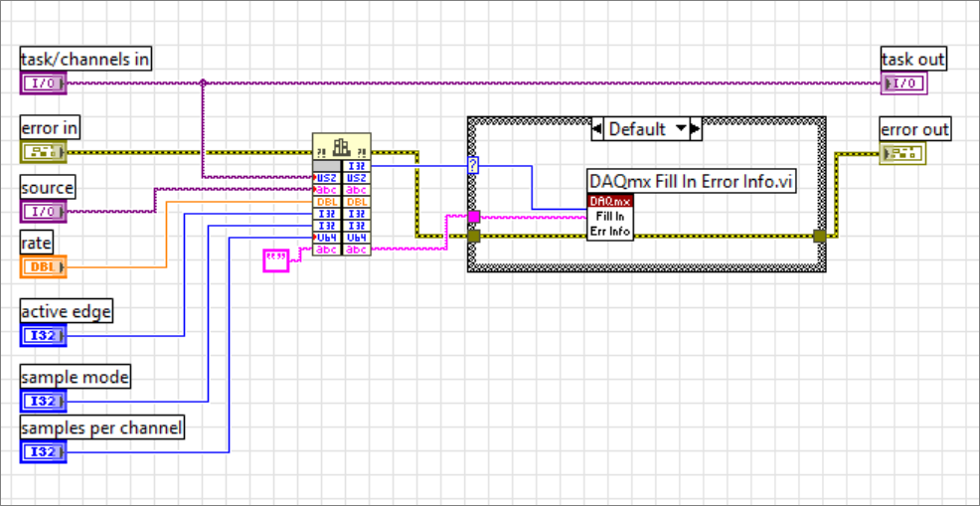Click the error output tunnel before error out

click(x=819, y=236)
